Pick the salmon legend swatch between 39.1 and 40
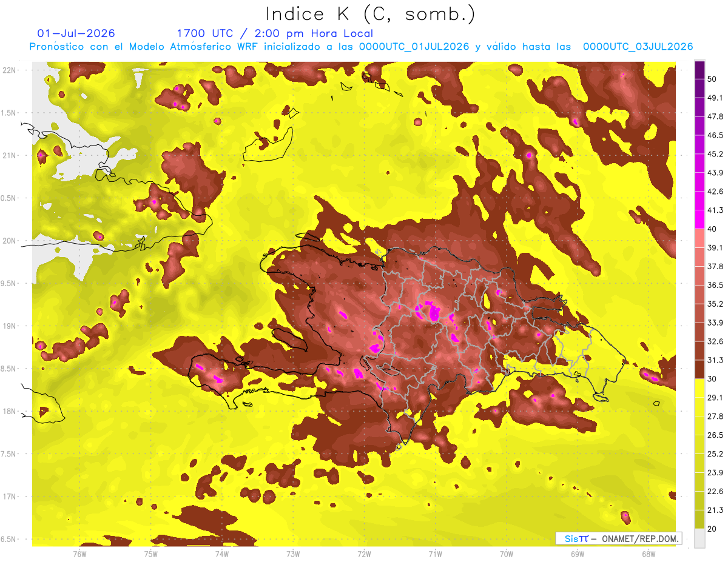The width and height of the screenshot is (728, 562). pyautogui.click(x=699, y=238)
